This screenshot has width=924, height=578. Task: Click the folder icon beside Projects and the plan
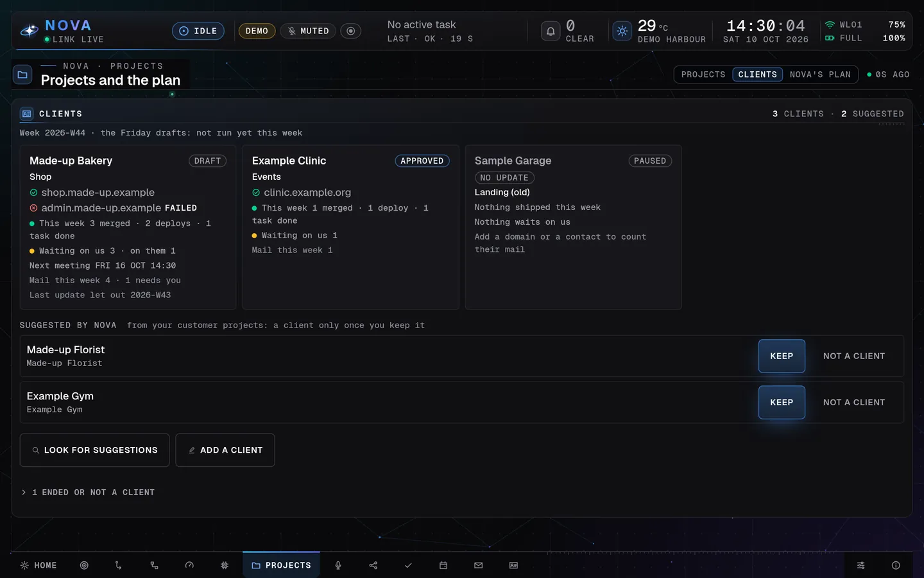[x=22, y=74]
